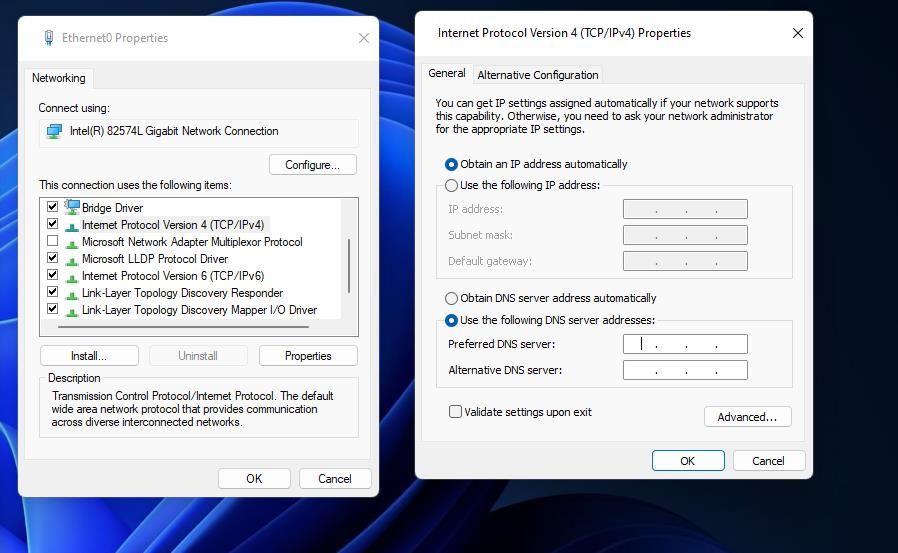The image size is (898, 553).
Task: Open Properties for the selected connection item
Action: tap(308, 356)
